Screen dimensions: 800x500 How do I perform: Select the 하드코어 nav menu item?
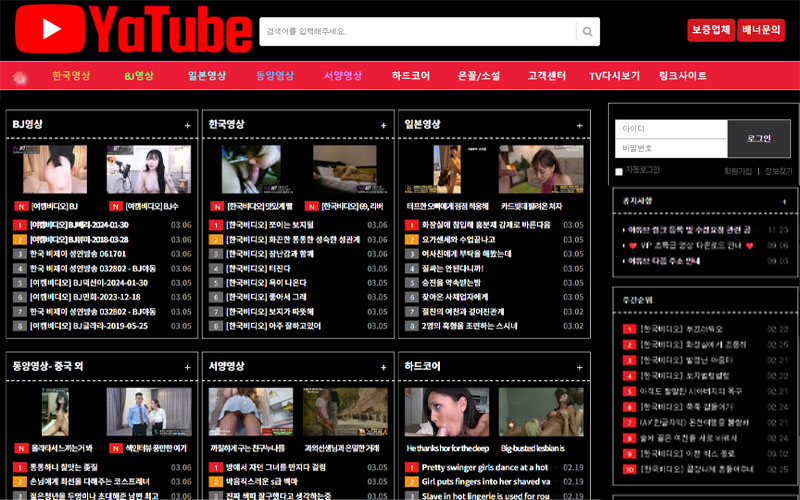point(411,76)
